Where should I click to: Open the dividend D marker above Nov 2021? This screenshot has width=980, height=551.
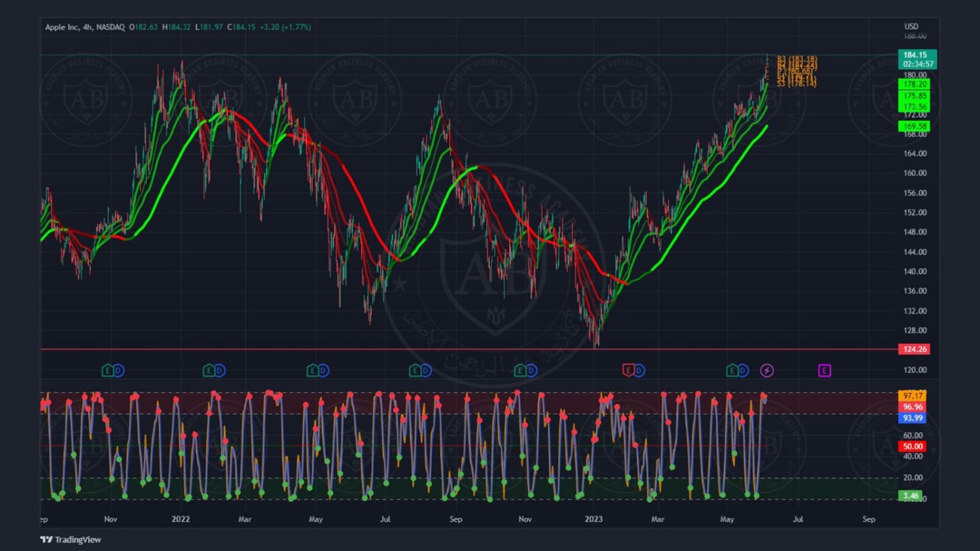[x=119, y=371]
